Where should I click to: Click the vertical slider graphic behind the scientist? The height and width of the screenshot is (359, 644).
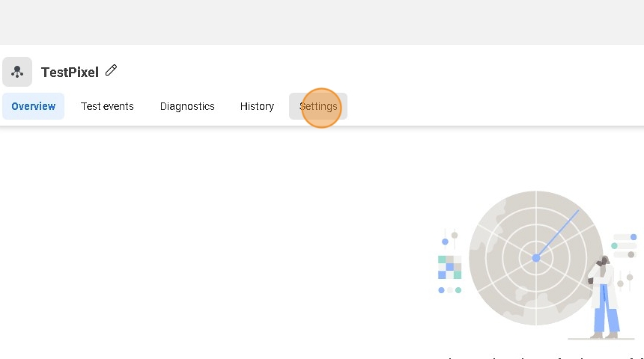tap(625, 281)
